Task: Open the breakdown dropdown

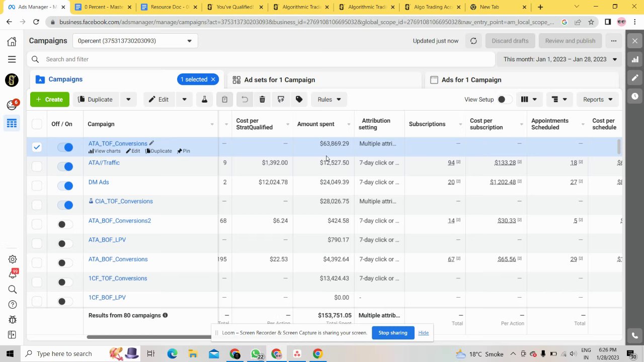Action: point(559,100)
